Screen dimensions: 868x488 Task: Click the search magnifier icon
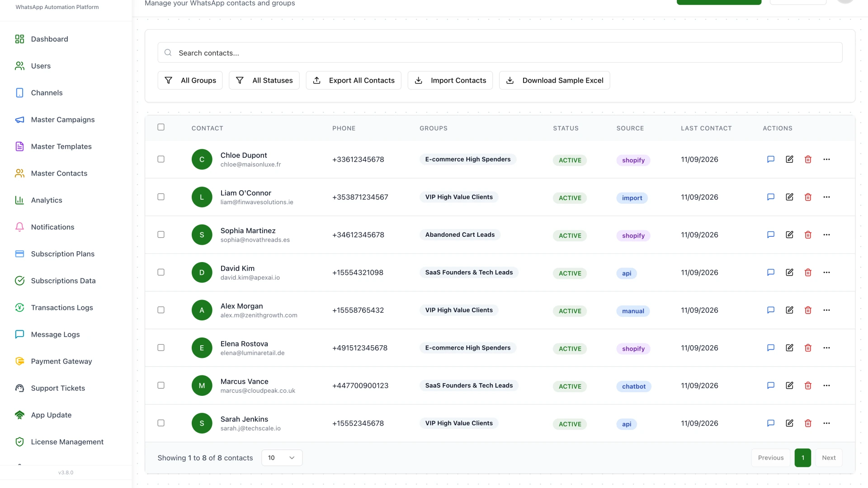tap(168, 53)
